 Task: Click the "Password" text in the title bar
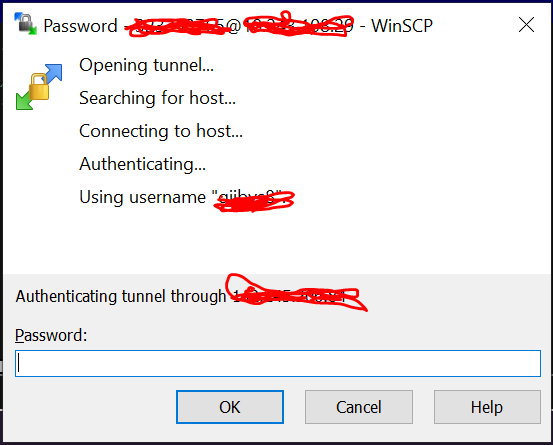(x=80, y=26)
